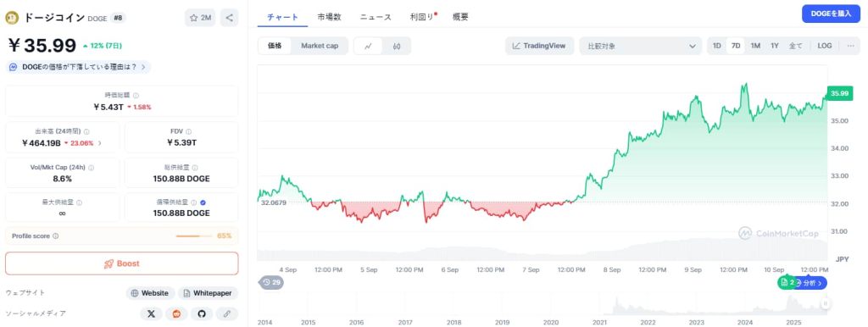Set chart range to 全て
The height and width of the screenshot is (327, 868).
(795, 46)
